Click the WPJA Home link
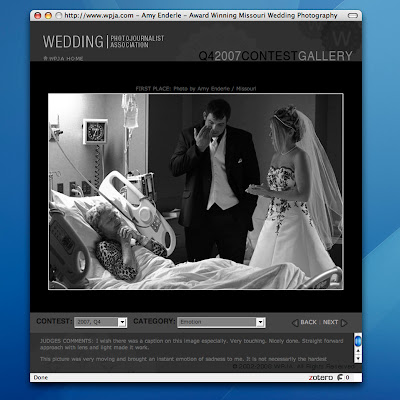 pyautogui.click(x=63, y=58)
